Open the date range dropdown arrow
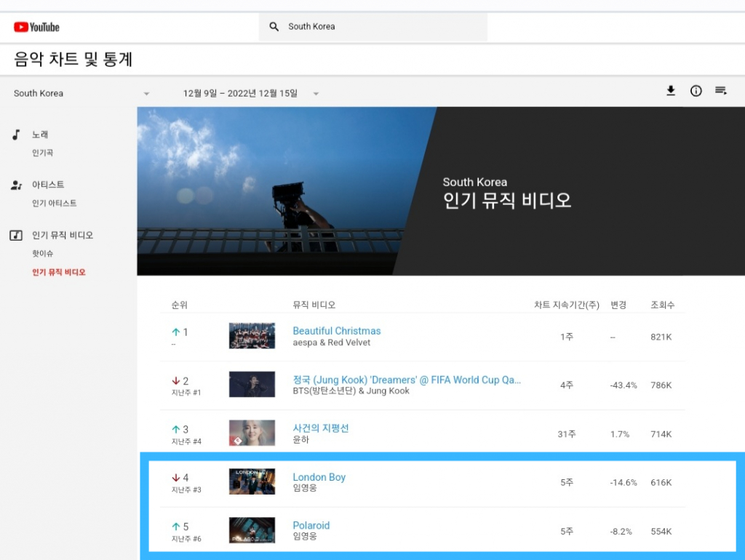 tap(316, 94)
